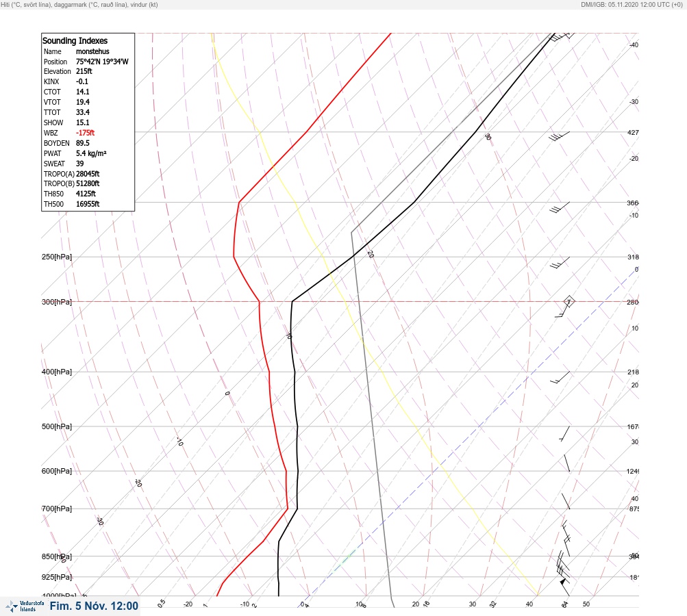
Task: Click CTOT value '14.1'
Action: click(x=82, y=92)
